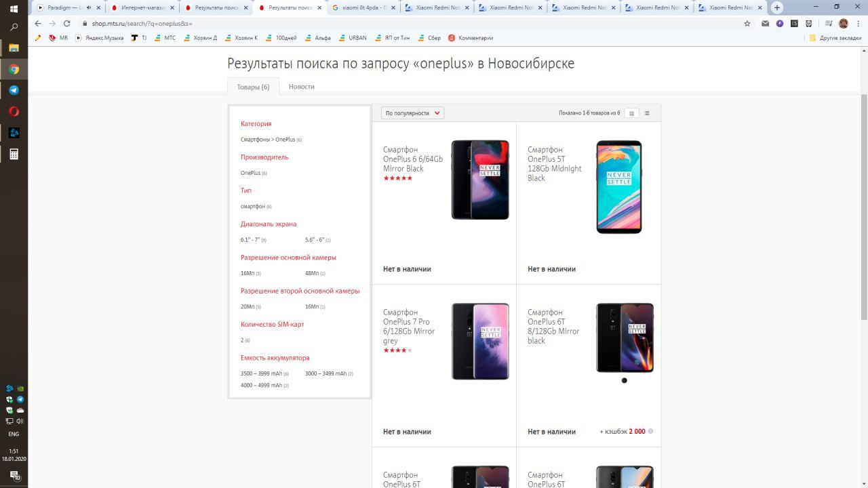Screen dimensions: 868x488
Task: Click star rating of OnePlus 7 Pro
Action: [x=398, y=350]
